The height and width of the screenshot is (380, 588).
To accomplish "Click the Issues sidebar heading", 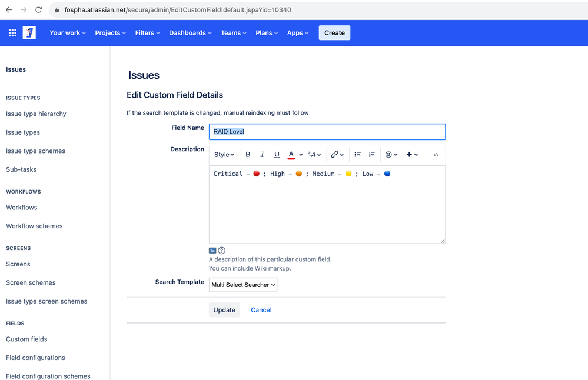I will pos(16,69).
